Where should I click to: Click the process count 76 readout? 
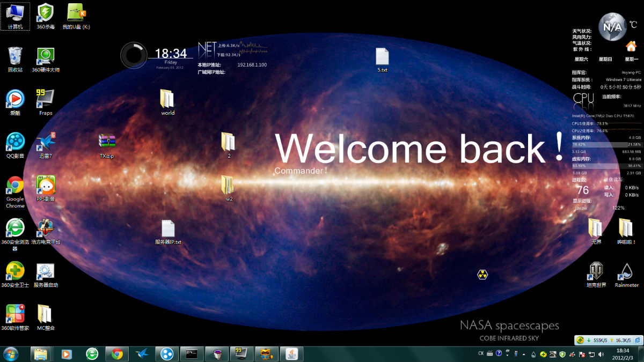(x=582, y=190)
